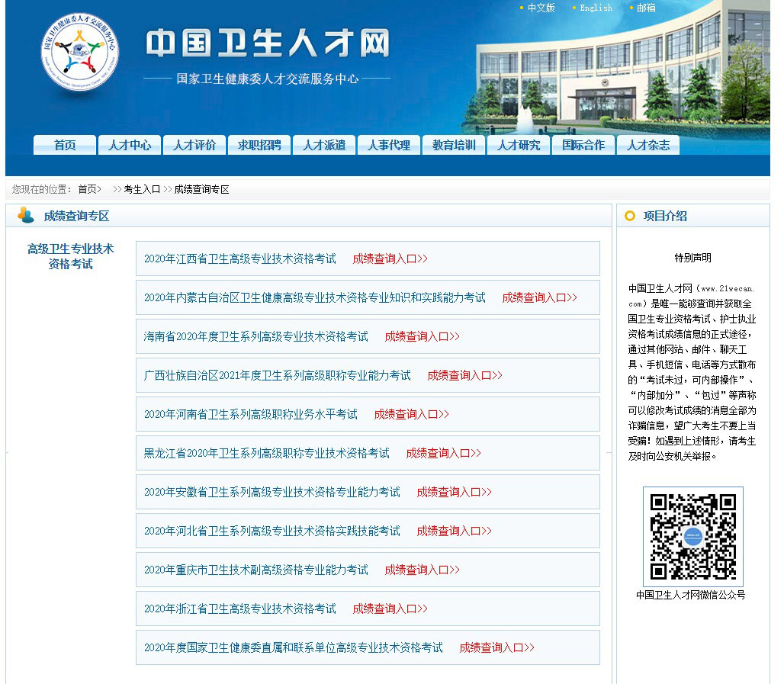Click text 2020年河南省卫生系列高级职称业务水平考试
The height and width of the screenshot is (684, 784).
250,414
